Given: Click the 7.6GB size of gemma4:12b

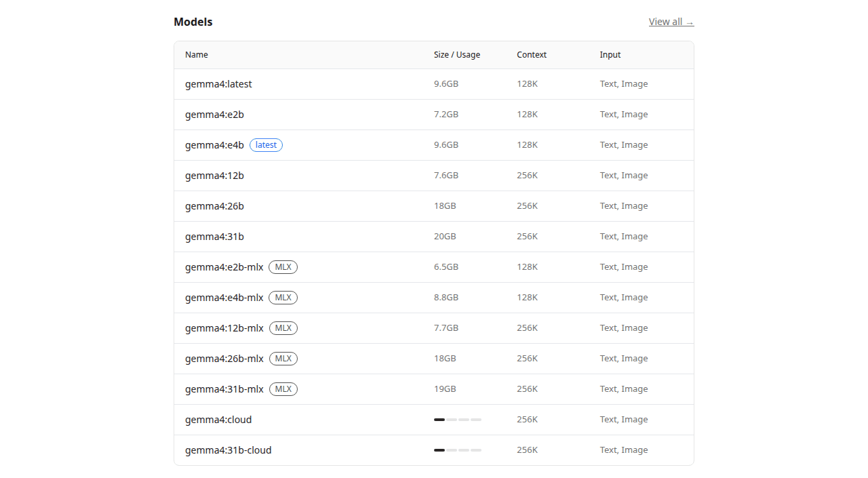Looking at the screenshot, I should click(446, 176).
